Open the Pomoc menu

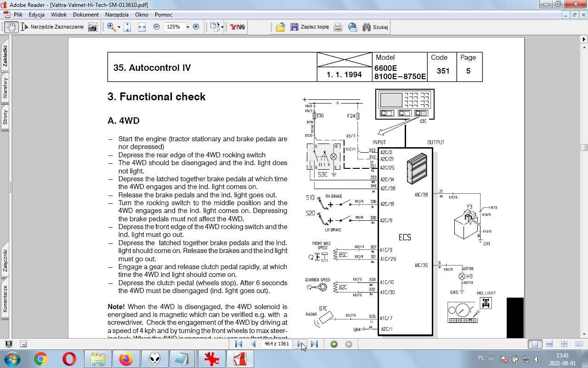pyautogui.click(x=164, y=15)
